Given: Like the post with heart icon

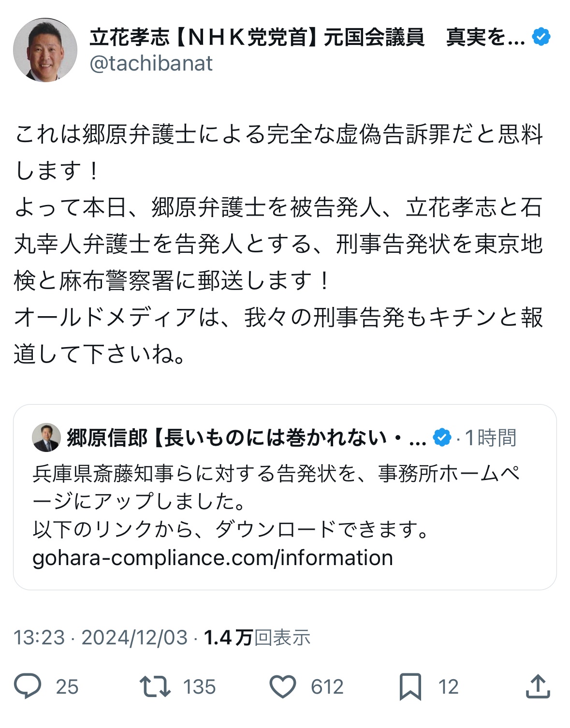Looking at the screenshot, I should 283,687.
